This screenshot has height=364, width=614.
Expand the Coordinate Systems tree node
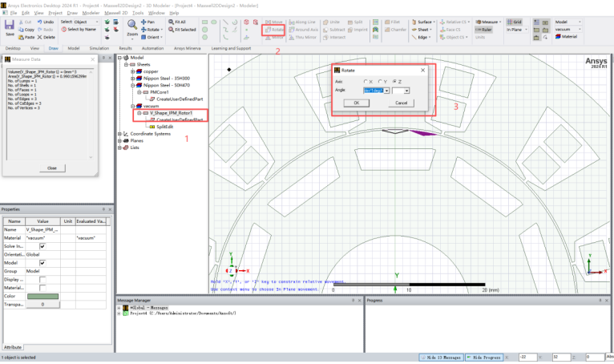(x=119, y=134)
